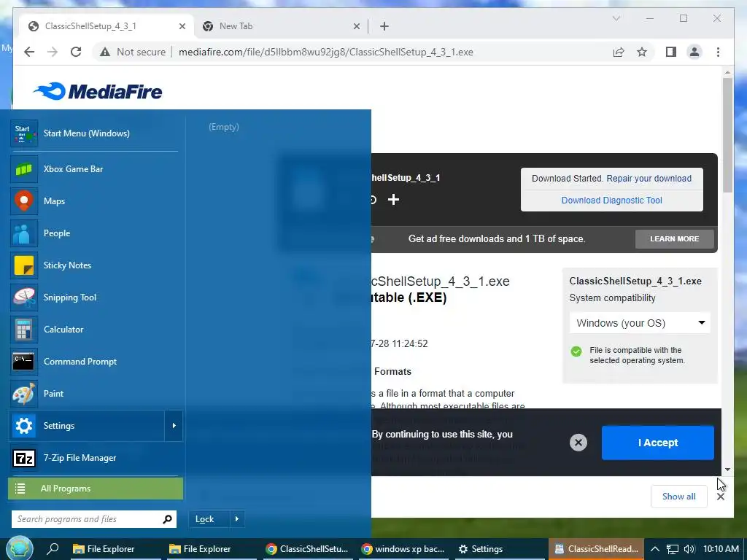
Task: Launch Xbox Game Bar
Action: [x=96, y=169]
